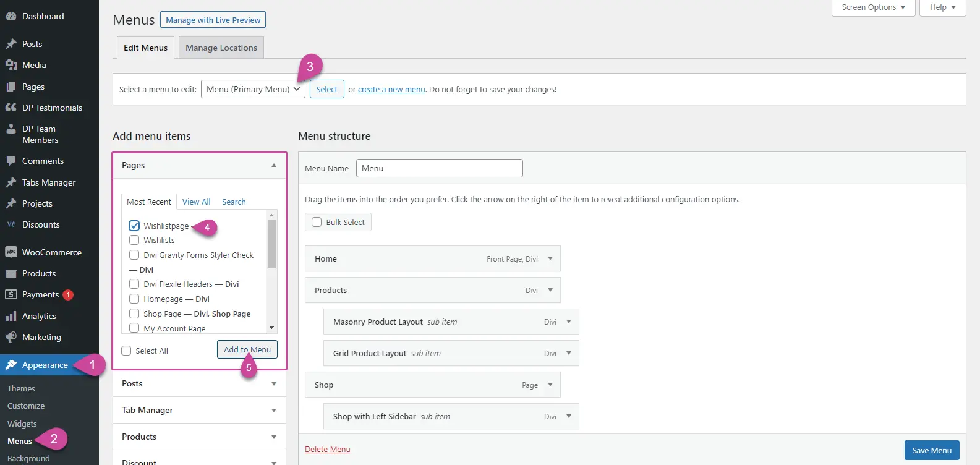
Task: Click Manage with Live Preview button
Action: pos(213,20)
